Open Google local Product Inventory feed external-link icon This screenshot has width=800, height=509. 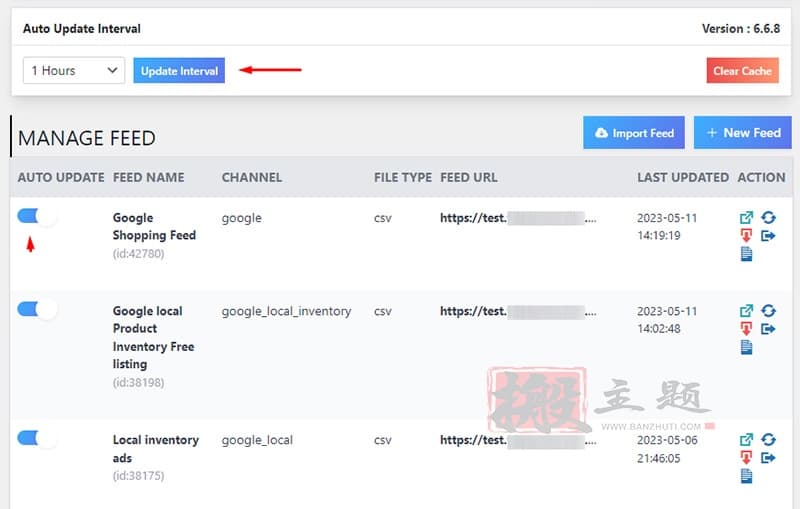pyautogui.click(x=746, y=311)
